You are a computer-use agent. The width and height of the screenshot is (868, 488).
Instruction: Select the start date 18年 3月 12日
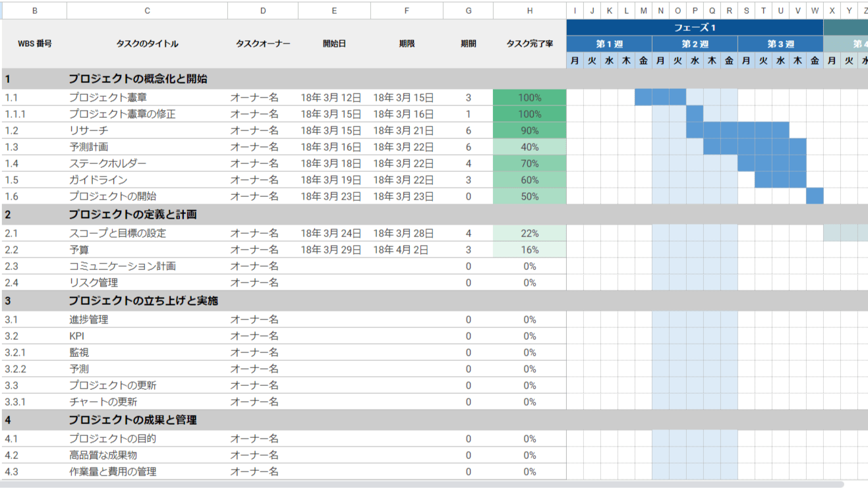click(x=331, y=97)
